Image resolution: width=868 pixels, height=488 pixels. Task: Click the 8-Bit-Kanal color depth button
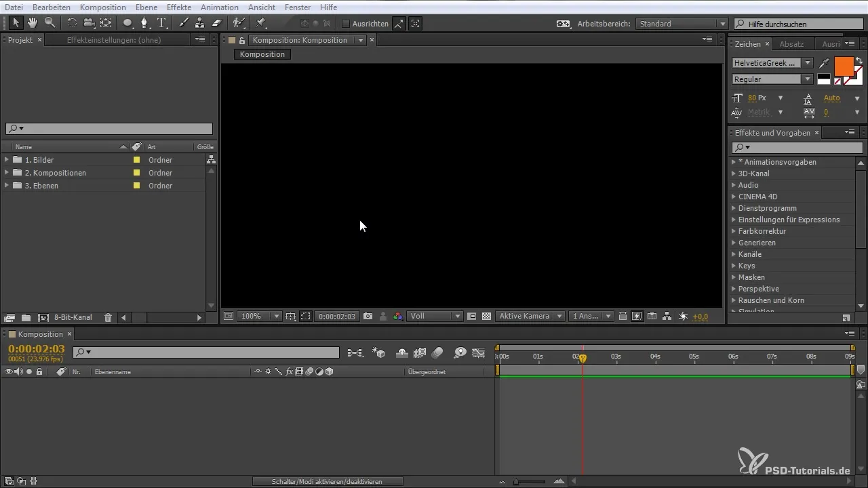73,317
